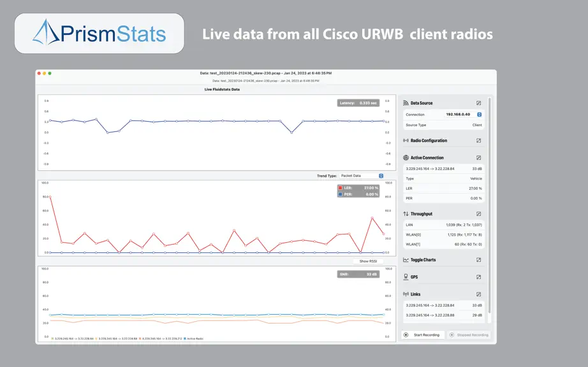Click the Throughput up-down arrows icon
This screenshot has width=588, height=367.
(406, 214)
